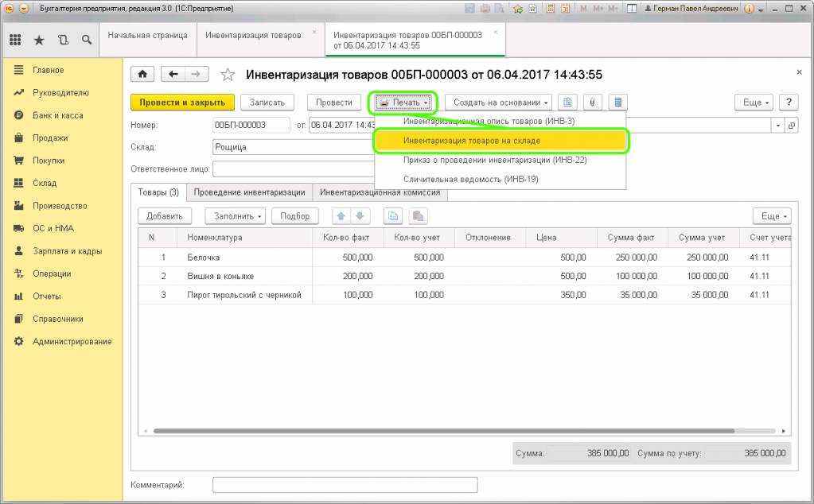Move the row up with the up arrow

[x=341, y=216]
